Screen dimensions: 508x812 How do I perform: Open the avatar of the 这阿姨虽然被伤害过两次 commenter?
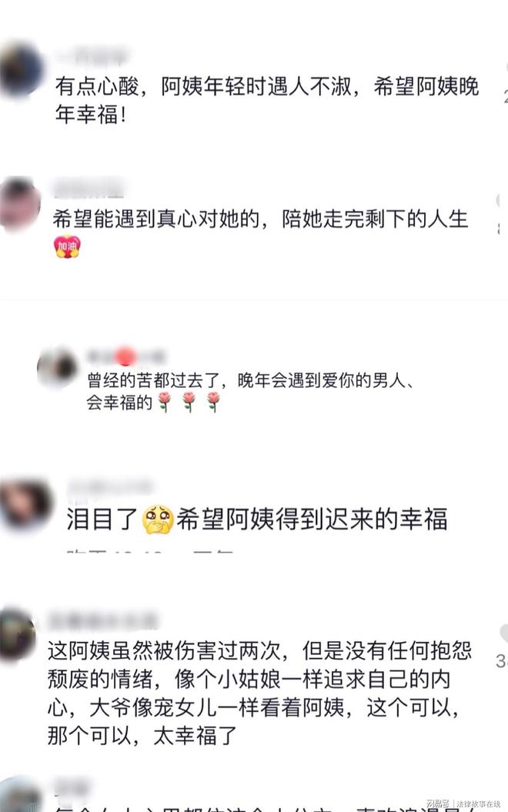[17, 634]
